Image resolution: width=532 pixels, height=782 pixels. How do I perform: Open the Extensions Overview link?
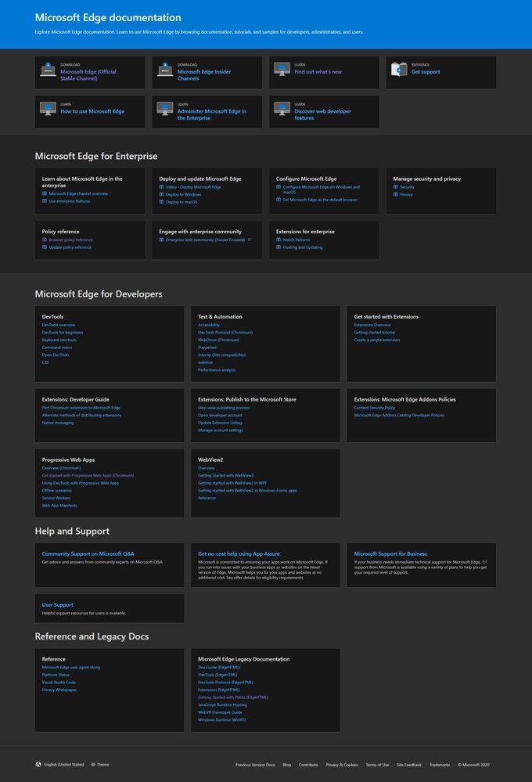(x=372, y=325)
